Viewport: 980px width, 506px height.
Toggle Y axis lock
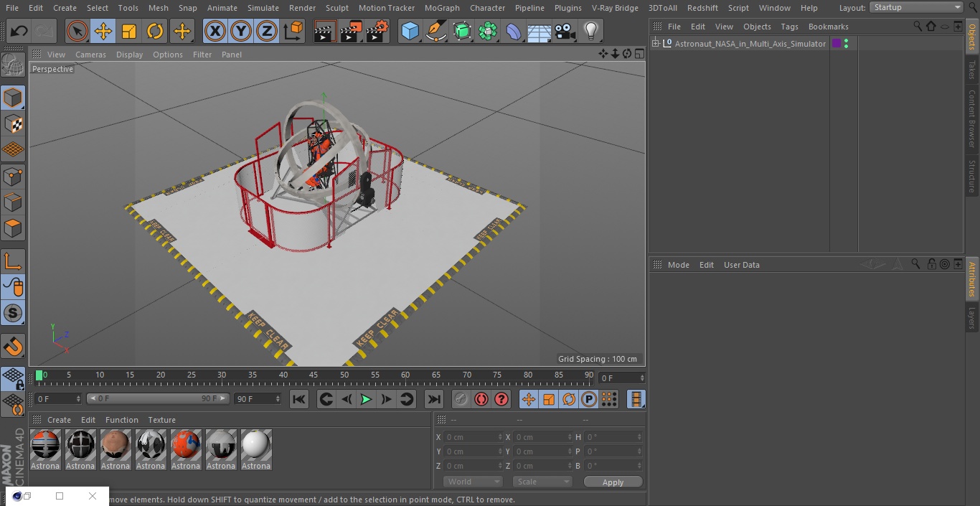(x=240, y=31)
